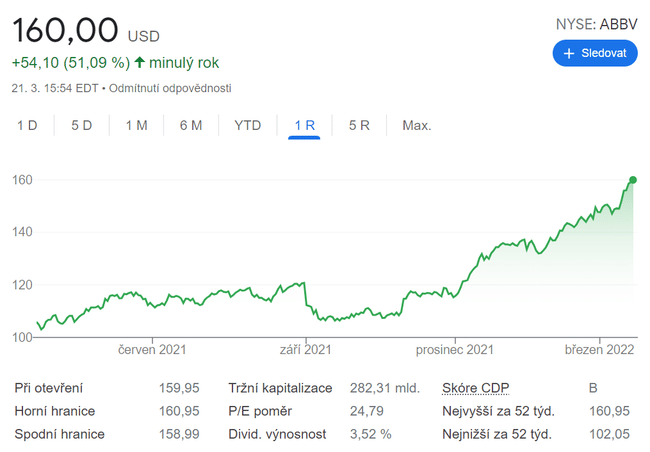Open the 5 R five-year tab
Viewport: 650px width, 452px height.
click(359, 125)
